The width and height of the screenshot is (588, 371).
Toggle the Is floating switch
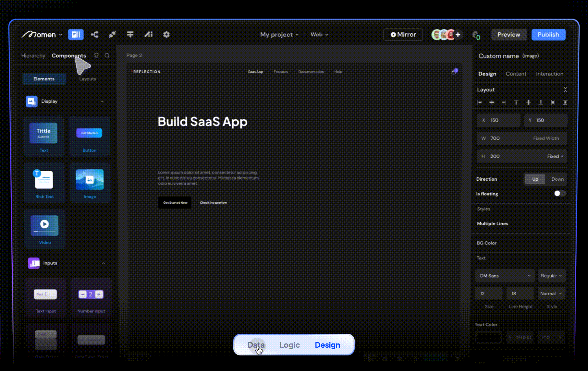(560, 194)
